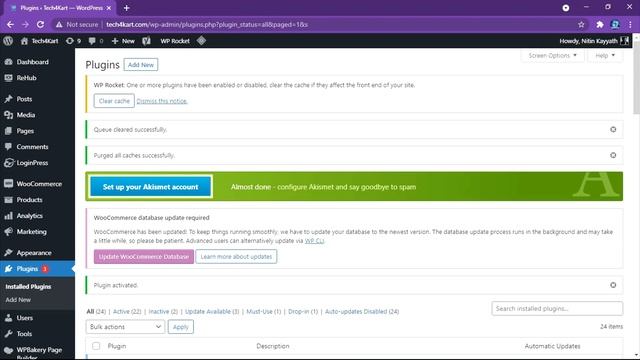Click the WordPress logo in admin bar
This screenshot has width=640, height=360.
coord(8,41)
